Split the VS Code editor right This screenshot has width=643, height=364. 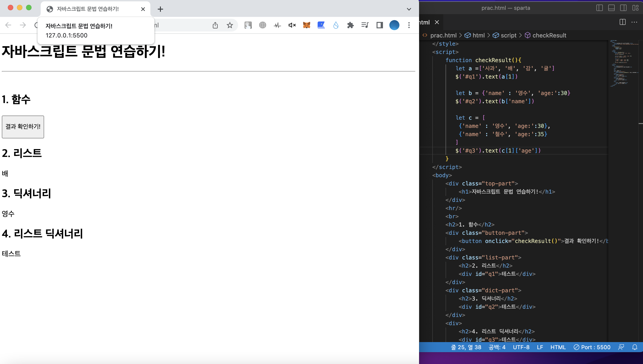(x=622, y=22)
